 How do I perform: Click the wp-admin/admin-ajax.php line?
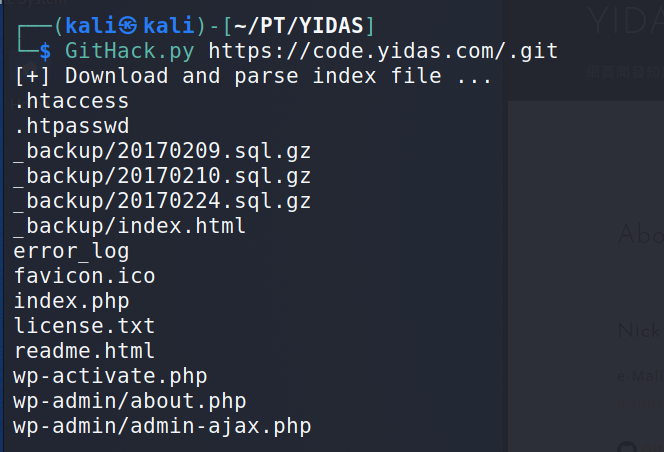162,427
